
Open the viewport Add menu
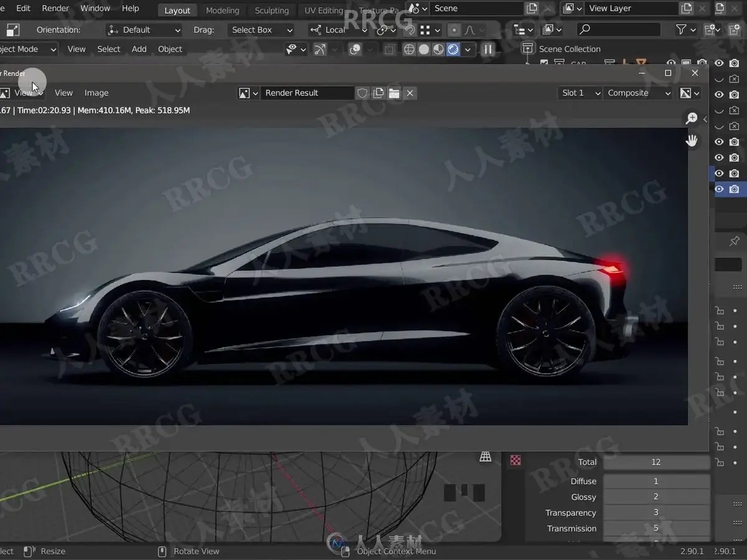[139, 49]
